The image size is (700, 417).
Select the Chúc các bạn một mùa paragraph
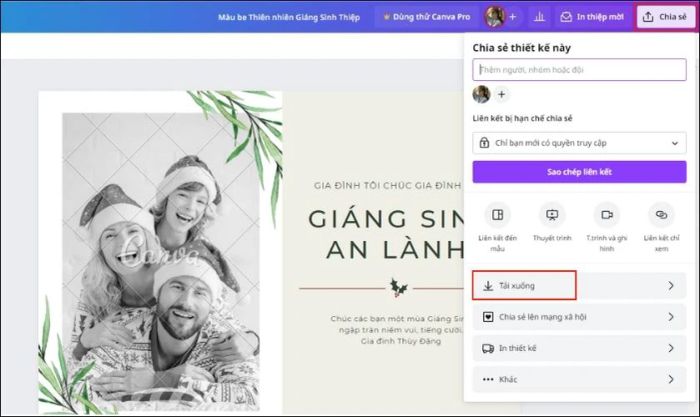tap(397, 330)
